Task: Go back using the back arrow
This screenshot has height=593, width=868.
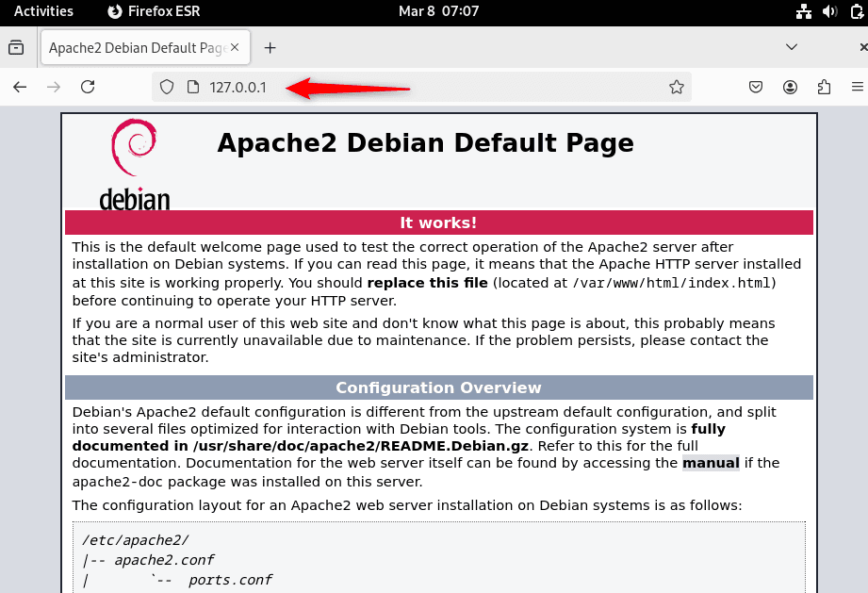Action: pos(19,87)
